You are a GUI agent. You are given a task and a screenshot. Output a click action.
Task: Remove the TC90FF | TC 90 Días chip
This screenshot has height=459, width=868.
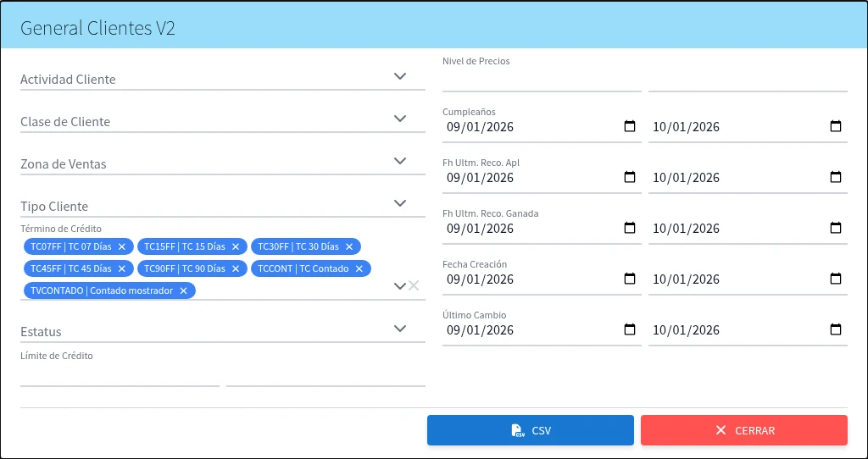point(236,268)
